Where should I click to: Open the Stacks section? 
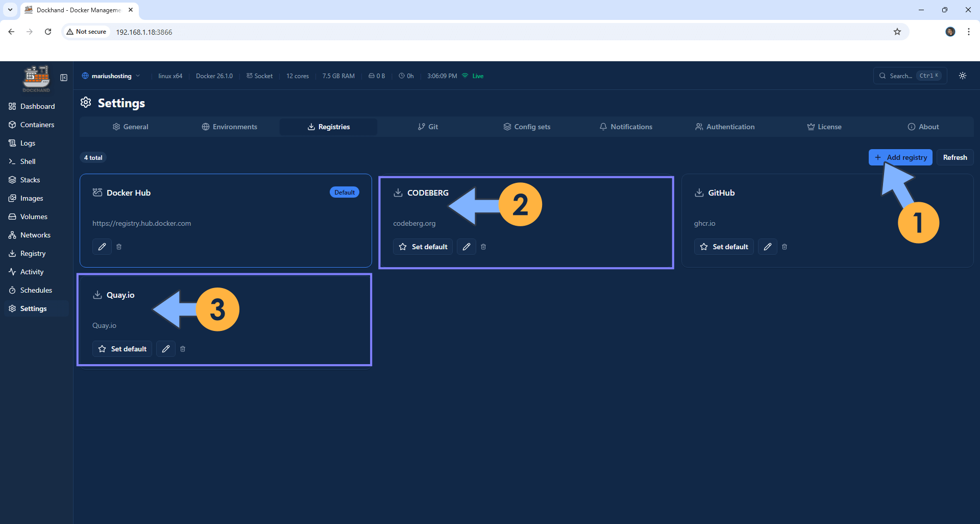pos(30,179)
